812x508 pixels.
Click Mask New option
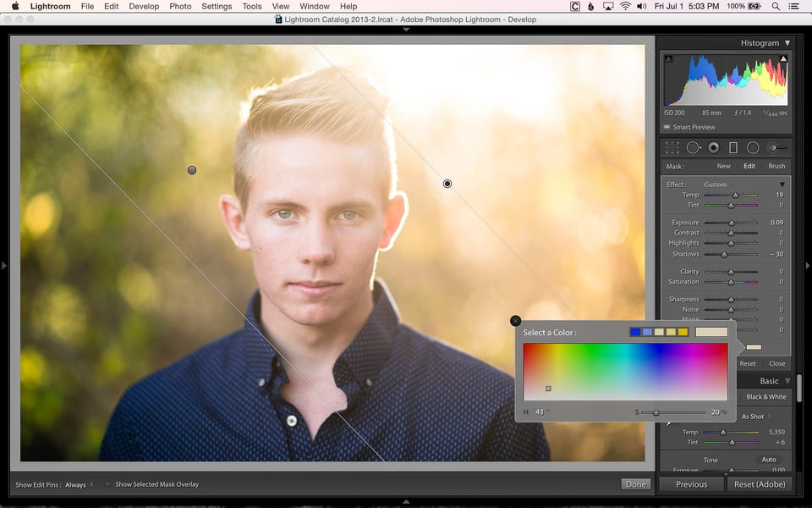723,167
